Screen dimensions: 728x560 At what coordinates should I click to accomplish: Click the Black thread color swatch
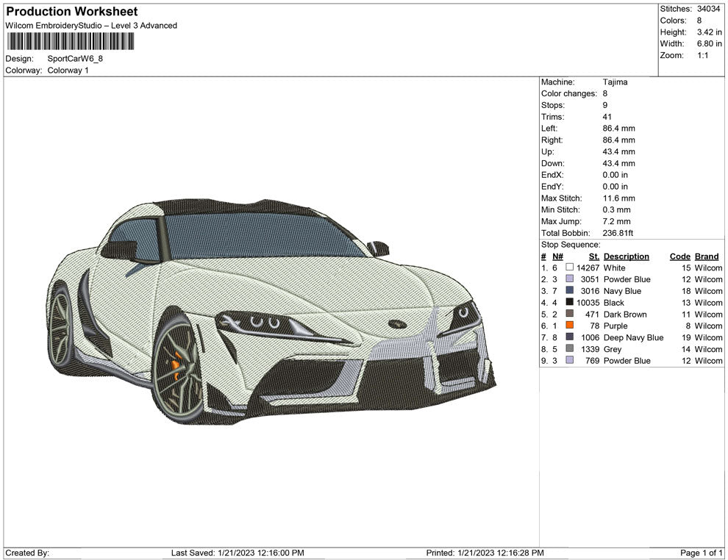[x=570, y=303]
